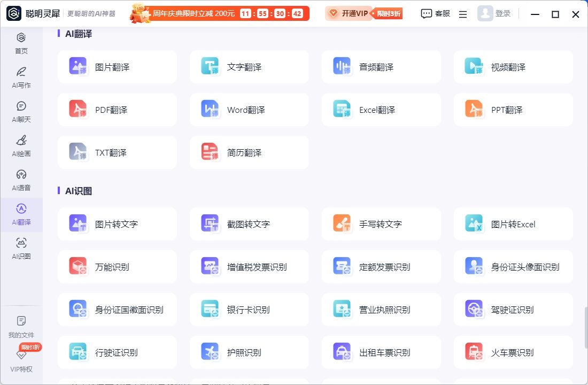
Task: Click the 截图转文字 screenshot OCR icon
Action: (210, 224)
